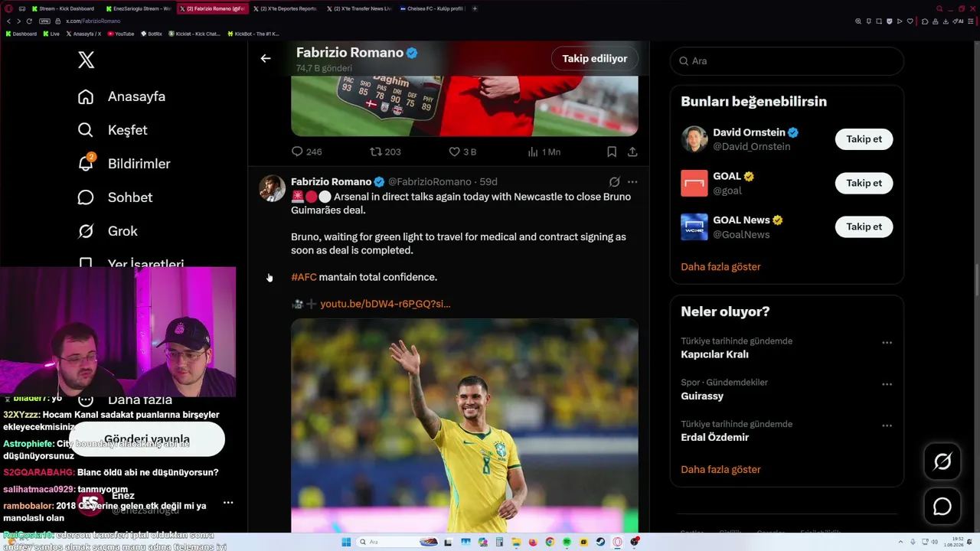Image resolution: width=980 pixels, height=551 pixels.
Task: Open the more options menu on the Arsenal tweet
Action: coord(632,182)
